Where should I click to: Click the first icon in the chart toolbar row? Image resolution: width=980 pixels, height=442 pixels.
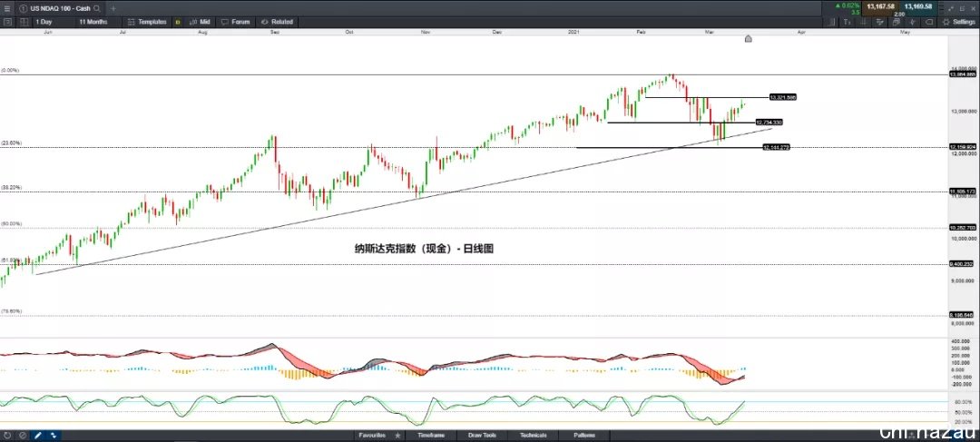pyautogui.click(x=7, y=22)
